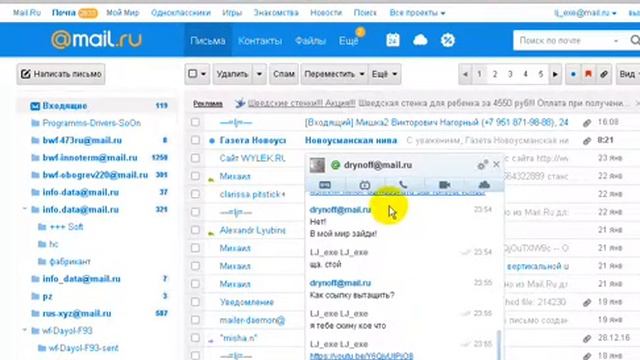This screenshot has height=360, width=640.
Task: Open Одноклассники in top navigation
Action: click(181, 13)
